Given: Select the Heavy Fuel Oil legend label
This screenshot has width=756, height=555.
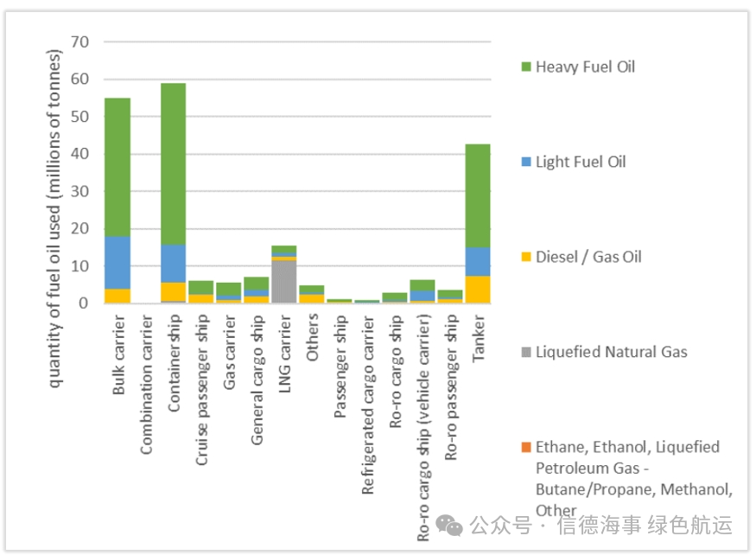Looking at the screenshot, I should (x=585, y=67).
